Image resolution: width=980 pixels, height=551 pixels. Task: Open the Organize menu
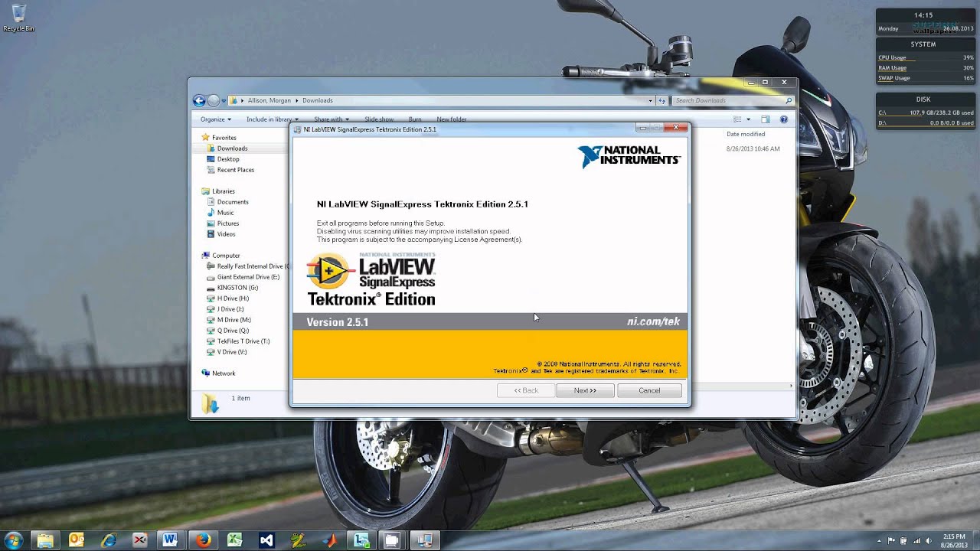(x=215, y=119)
